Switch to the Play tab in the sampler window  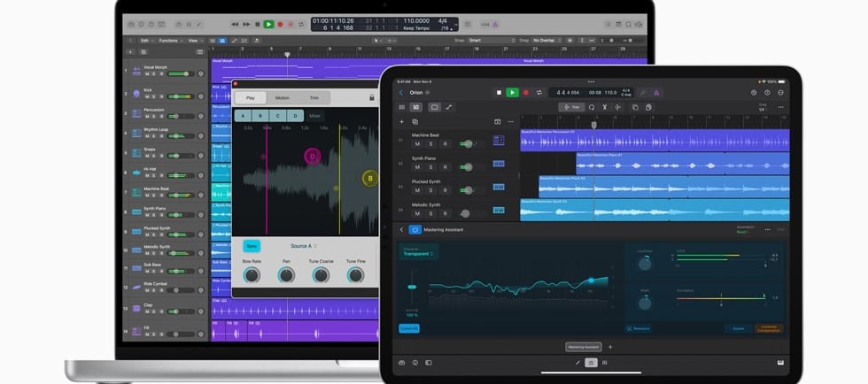click(250, 98)
